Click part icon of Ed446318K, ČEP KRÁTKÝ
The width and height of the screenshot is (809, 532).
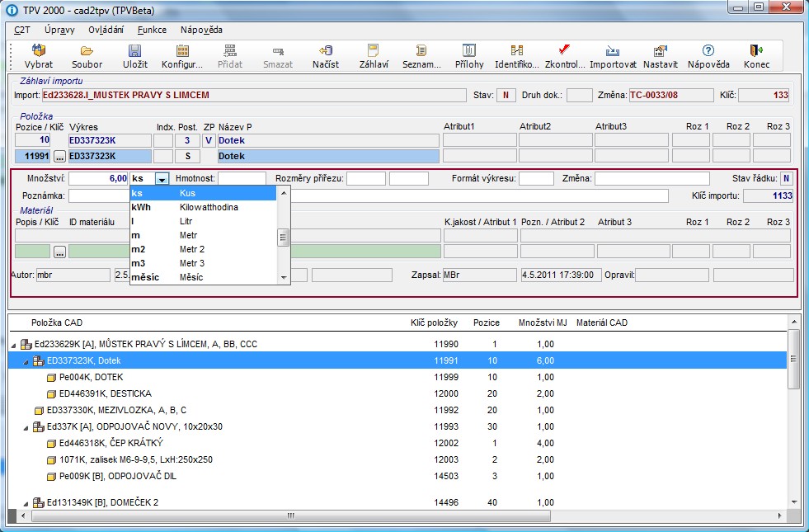point(51,443)
